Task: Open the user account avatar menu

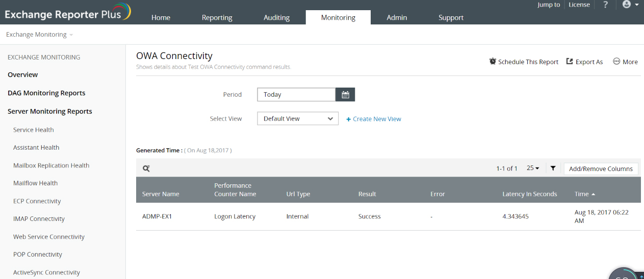Action: pyautogui.click(x=631, y=5)
